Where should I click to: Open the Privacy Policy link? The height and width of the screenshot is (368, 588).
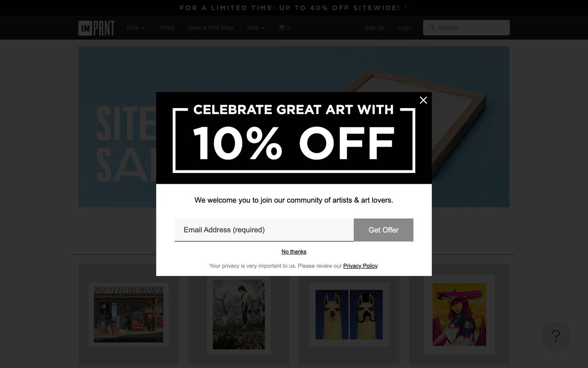pyautogui.click(x=360, y=265)
